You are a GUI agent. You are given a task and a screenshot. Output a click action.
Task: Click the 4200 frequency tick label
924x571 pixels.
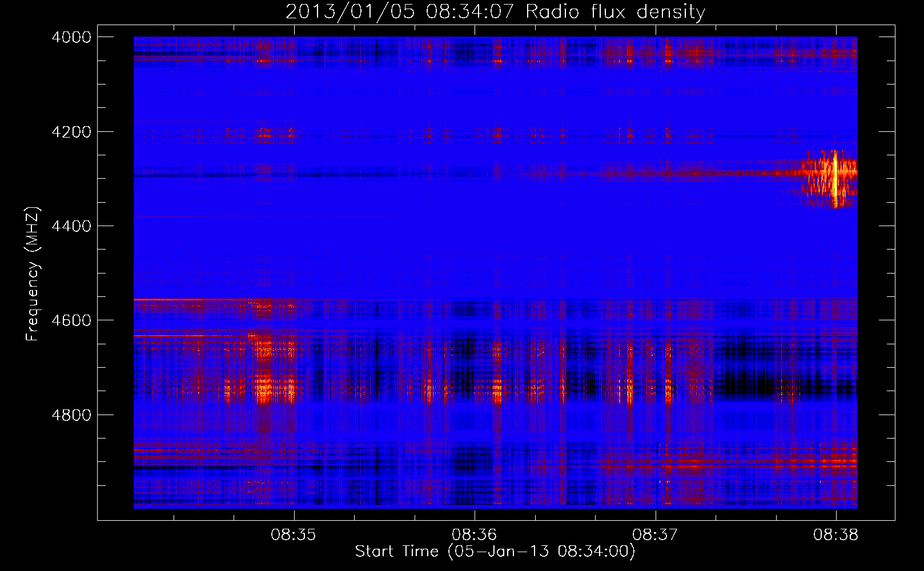(x=71, y=132)
